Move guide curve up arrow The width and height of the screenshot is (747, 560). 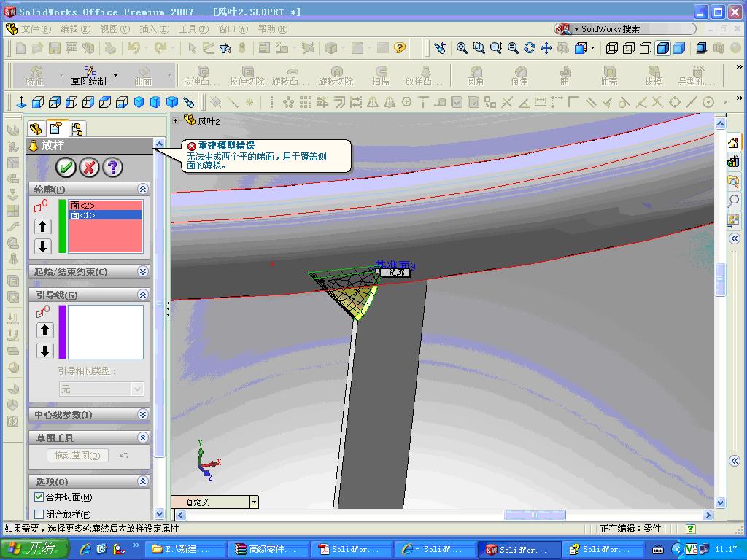44,330
